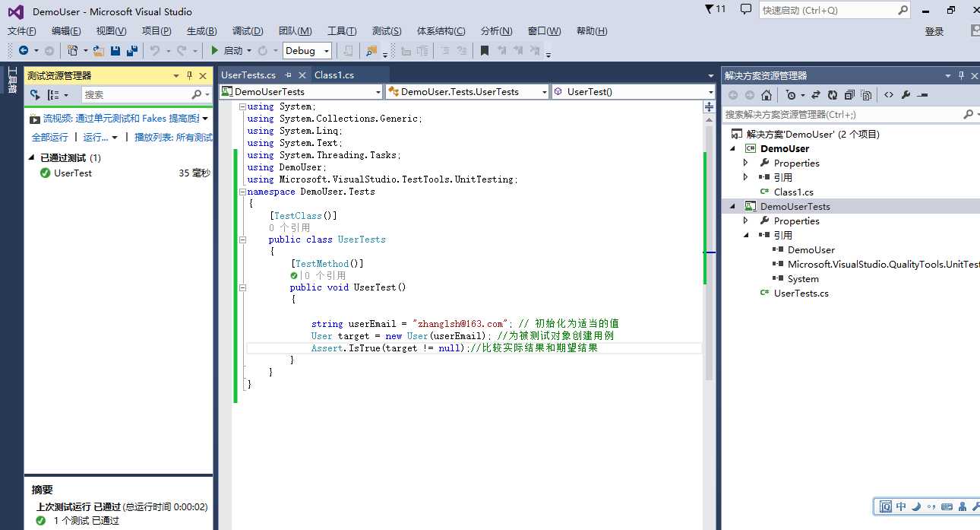Click Preview Selected Items icon in Solution Explorer
The height and width of the screenshot is (530, 980).
[922, 95]
